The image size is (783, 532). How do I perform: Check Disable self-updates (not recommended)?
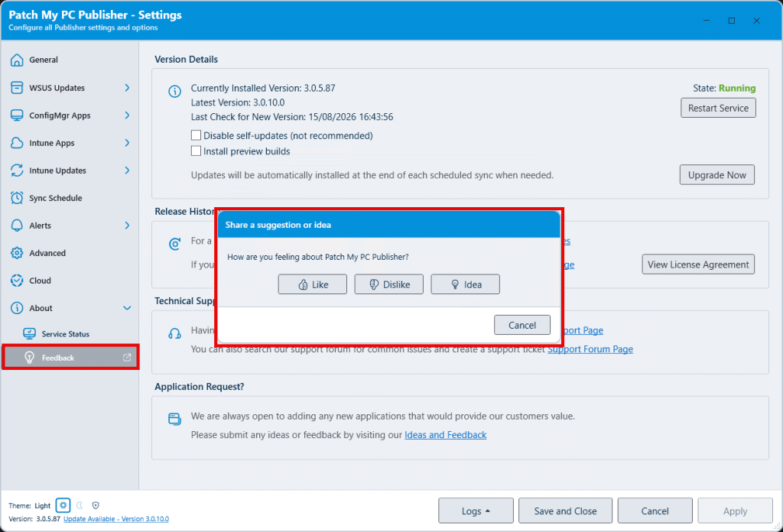pyautogui.click(x=197, y=135)
